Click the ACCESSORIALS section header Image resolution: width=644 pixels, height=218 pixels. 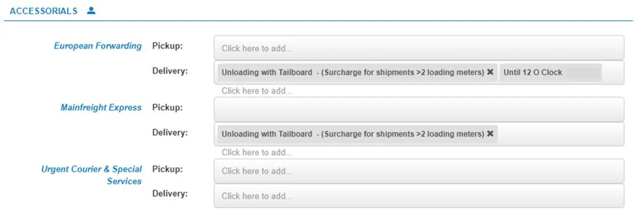(43, 11)
